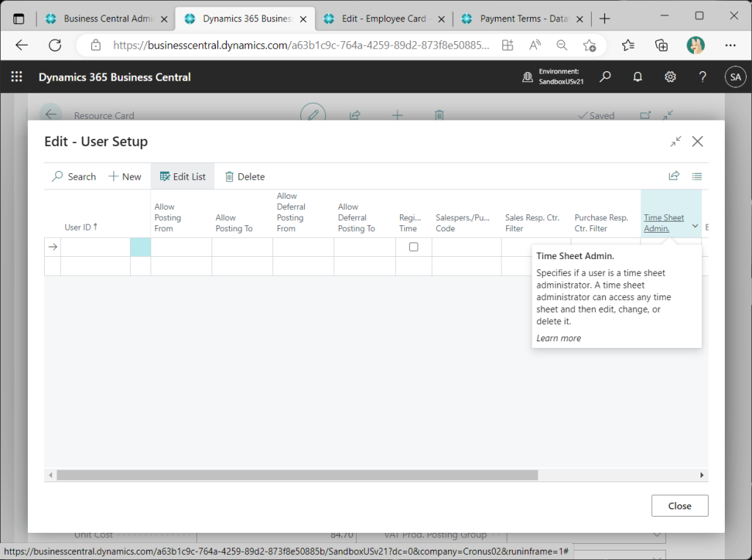Click the scrollbar right arrow
The image size is (752, 560).
pyautogui.click(x=701, y=475)
